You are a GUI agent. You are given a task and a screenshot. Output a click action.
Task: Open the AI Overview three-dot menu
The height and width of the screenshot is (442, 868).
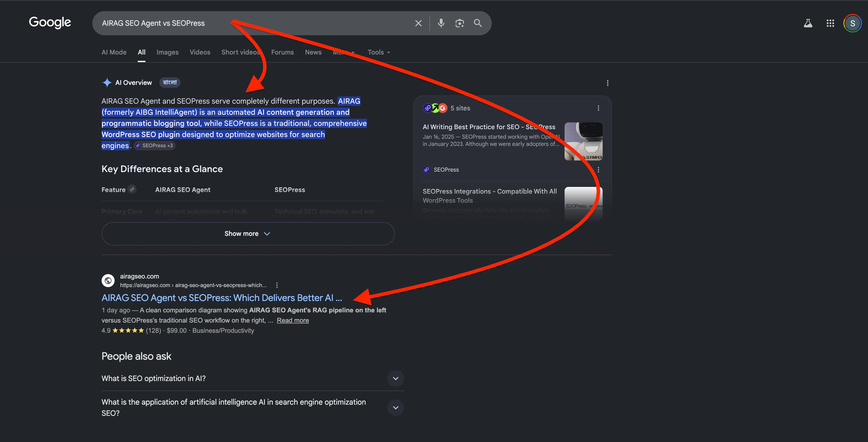608,83
